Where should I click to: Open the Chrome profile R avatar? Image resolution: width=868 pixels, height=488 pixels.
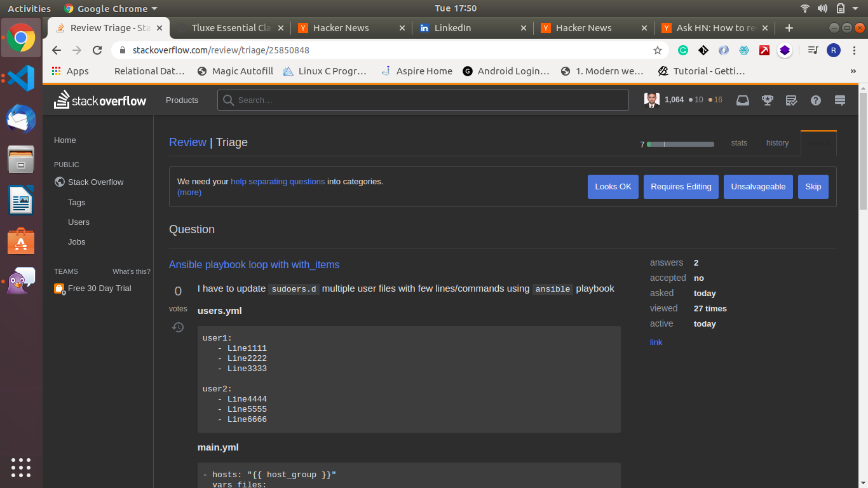[x=834, y=50]
